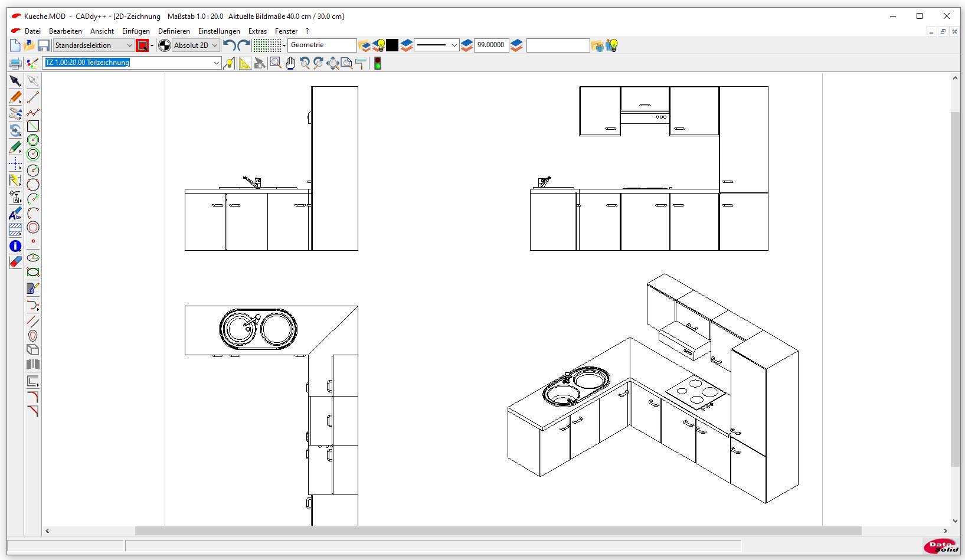Click the zoom window magnifier icon
Image resolution: width=965 pixels, height=560 pixels.
276,63
